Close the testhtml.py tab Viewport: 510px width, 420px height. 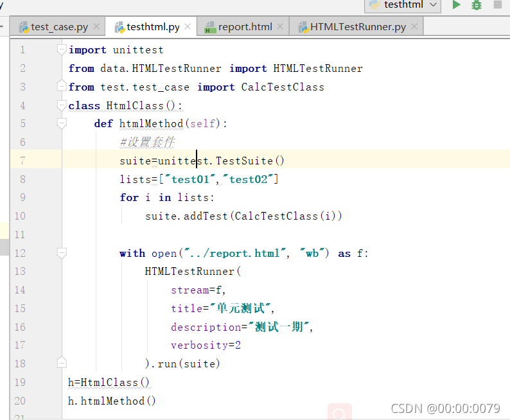coord(188,26)
